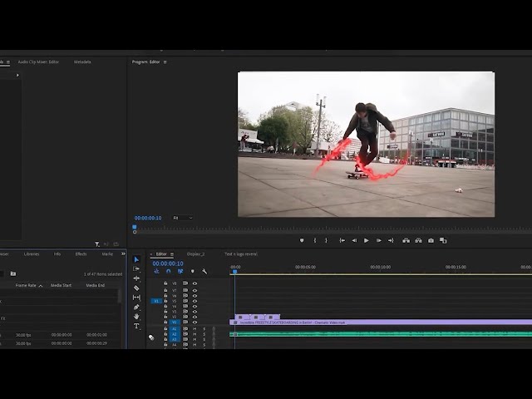Mute audio track A3

pyautogui.click(x=195, y=339)
